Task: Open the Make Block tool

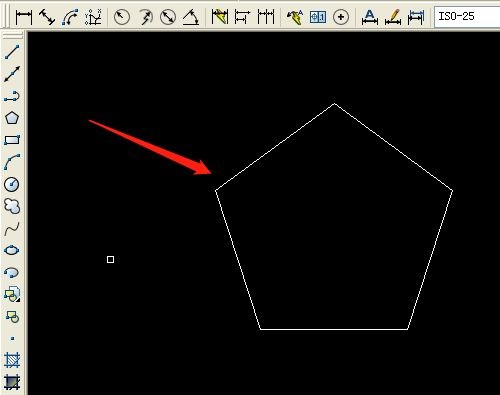Action: [x=12, y=317]
